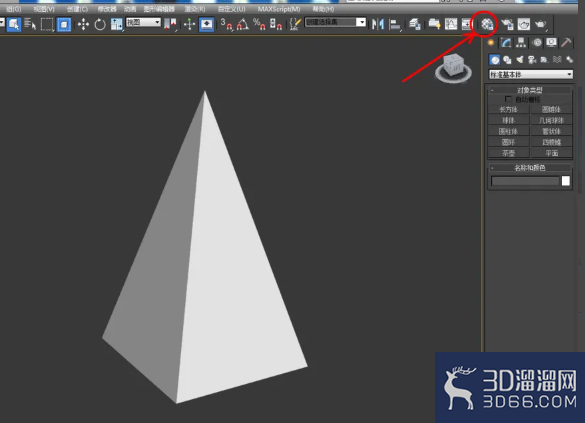Open Rendered Frame Window icon
This screenshot has height=423, width=585.
coord(523,25)
